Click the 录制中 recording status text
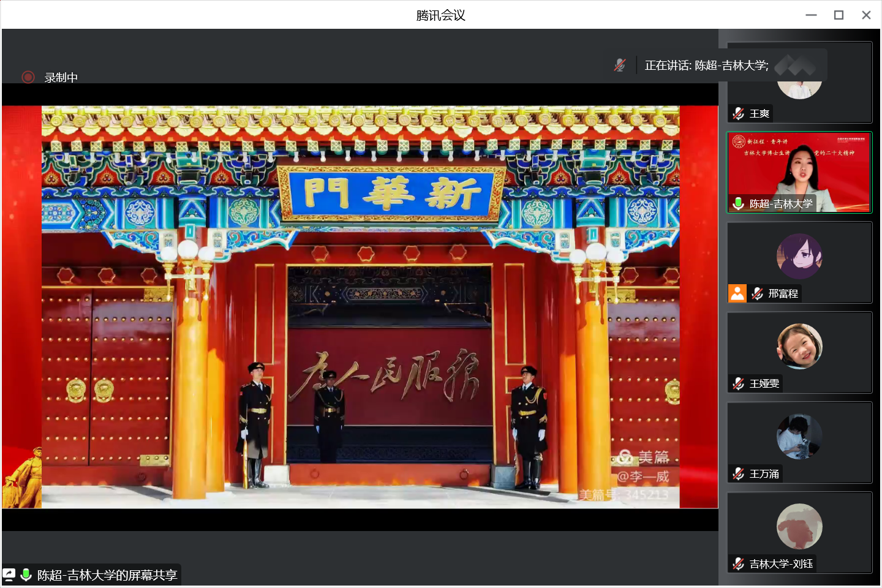The width and height of the screenshot is (882, 588). pos(61,78)
